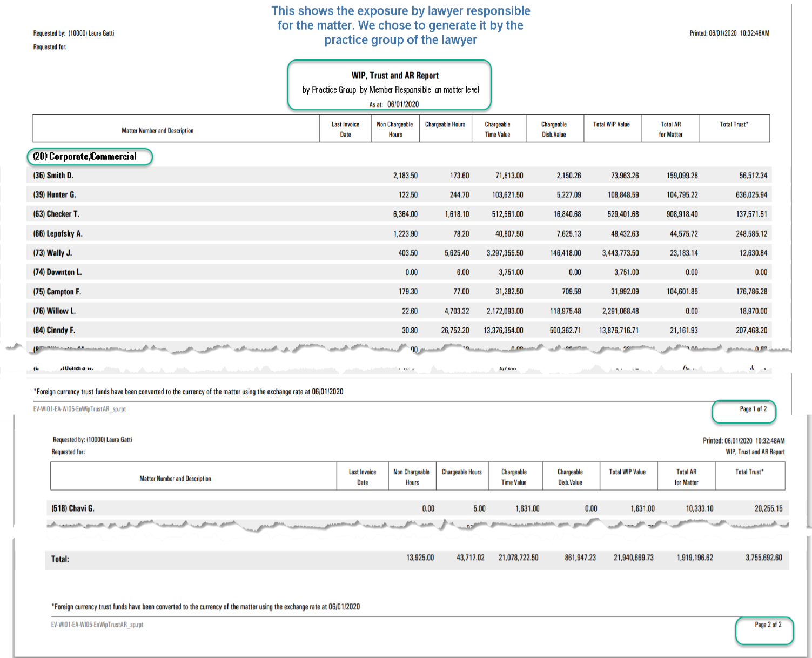
Task: Select the Total row label
Action: 60,559
